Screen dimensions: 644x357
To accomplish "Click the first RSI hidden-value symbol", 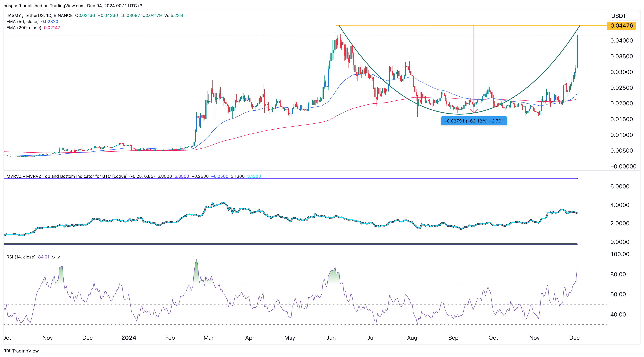I will (x=53, y=257).
